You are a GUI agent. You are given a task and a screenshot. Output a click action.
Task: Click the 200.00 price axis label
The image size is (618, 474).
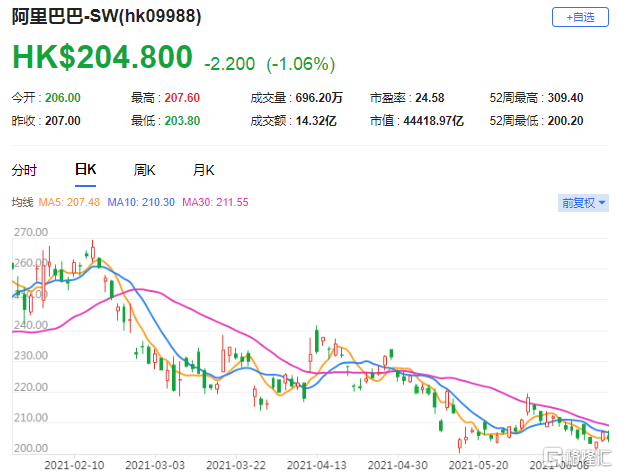31,448
